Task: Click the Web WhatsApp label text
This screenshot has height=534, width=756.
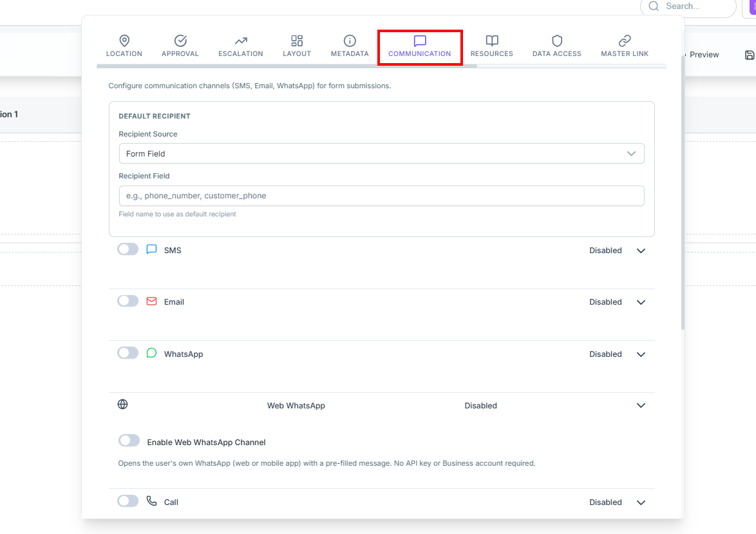Action: [x=296, y=406]
